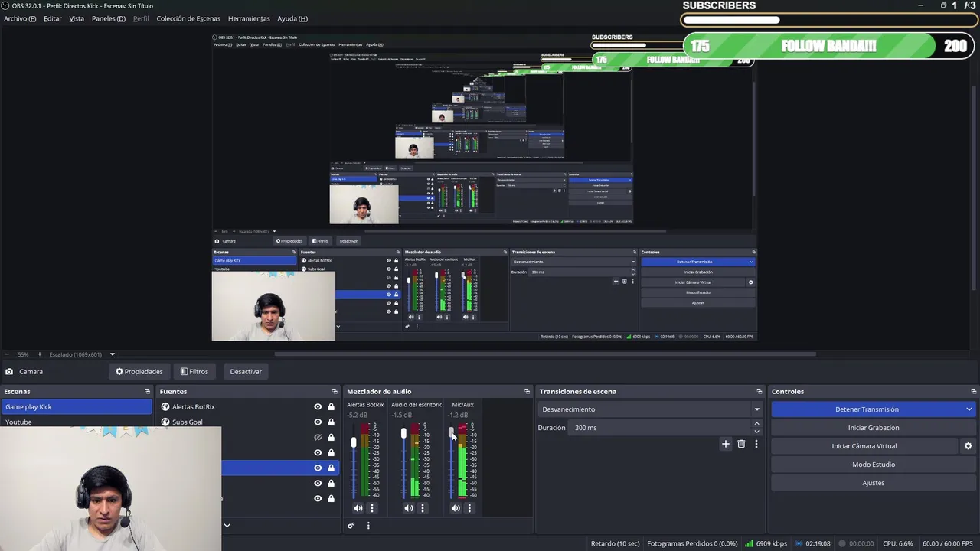Click the Audio del escritorio volume fader

click(403, 434)
